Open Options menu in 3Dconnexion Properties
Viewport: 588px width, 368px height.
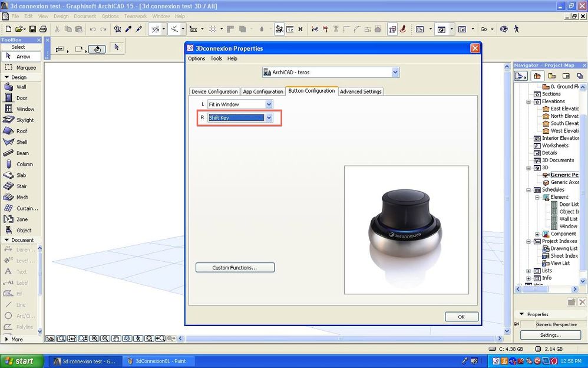197,58
